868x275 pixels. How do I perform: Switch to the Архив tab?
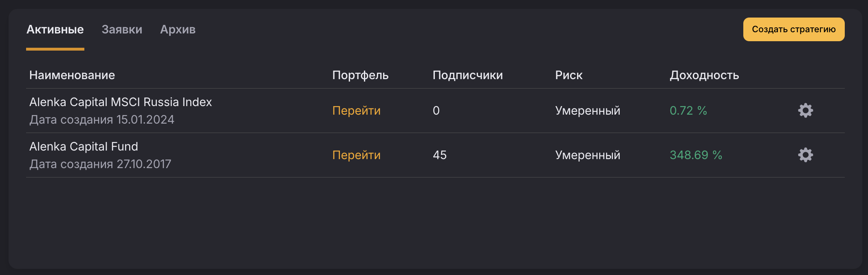(178, 29)
